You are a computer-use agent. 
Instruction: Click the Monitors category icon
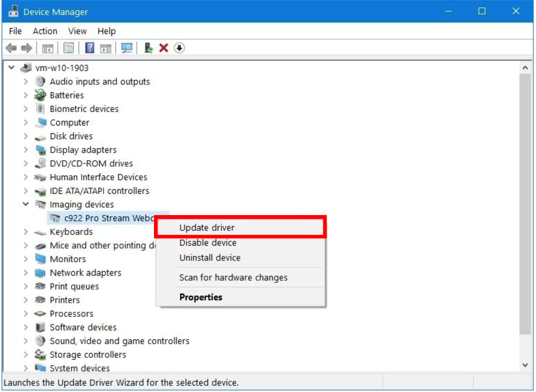(40, 259)
